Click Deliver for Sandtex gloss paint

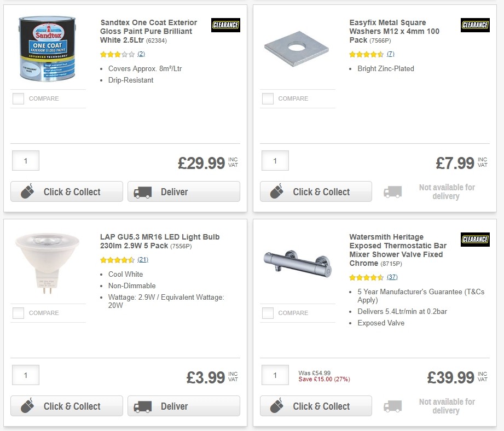(183, 191)
